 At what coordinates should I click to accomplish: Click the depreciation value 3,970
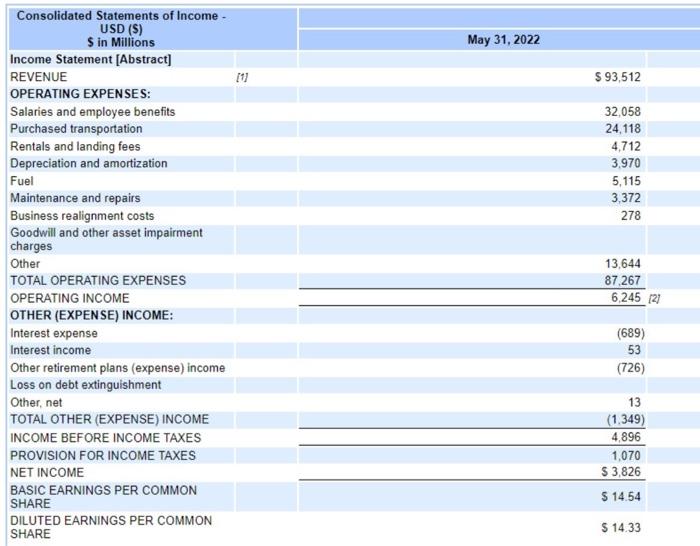coord(626,163)
